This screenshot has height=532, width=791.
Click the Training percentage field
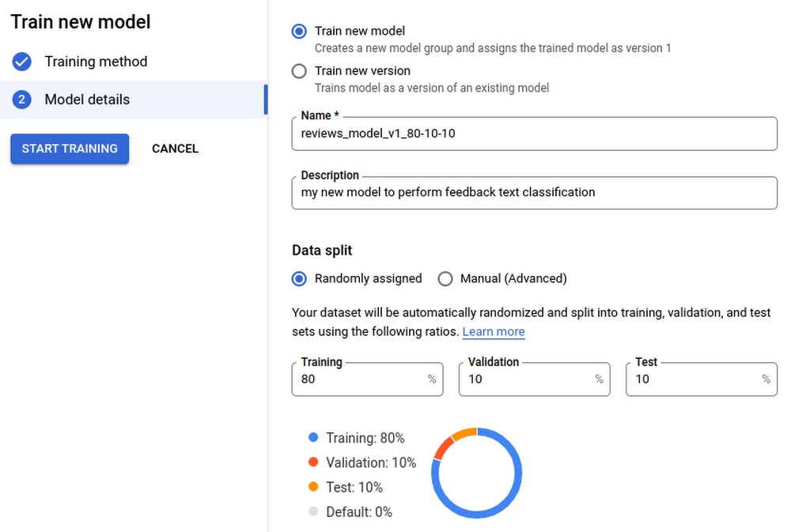360,379
